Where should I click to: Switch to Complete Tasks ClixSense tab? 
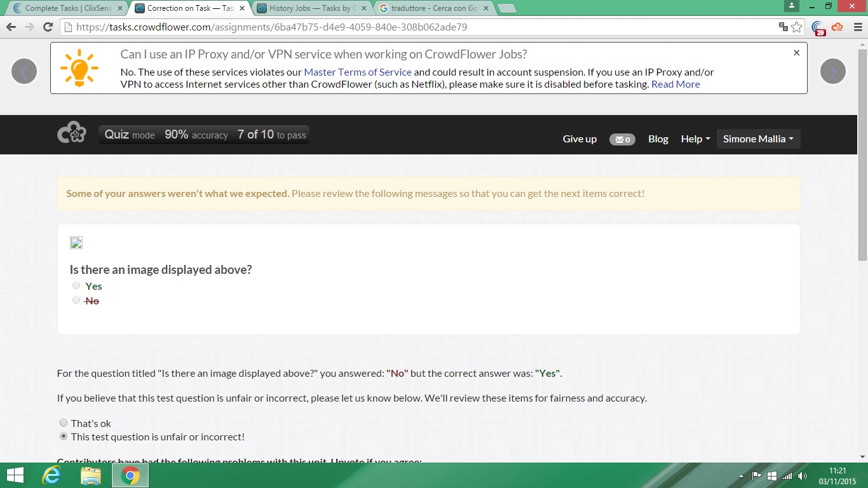point(68,8)
